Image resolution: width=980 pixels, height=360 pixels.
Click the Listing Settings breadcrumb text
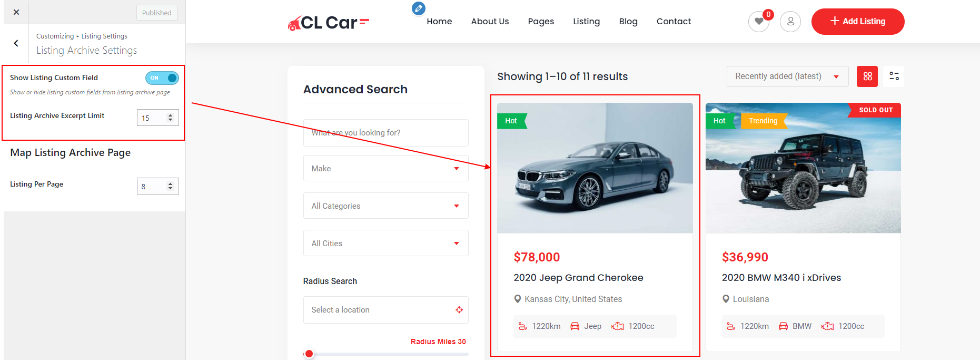tap(104, 36)
